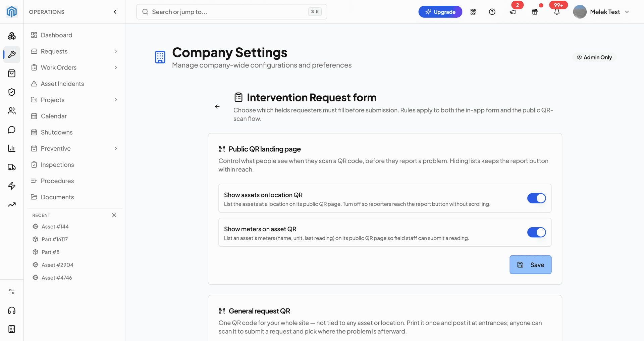Expand the Work Orders submenu chevron
This screenshot has height=341, width=644.
tap(116, 67)
